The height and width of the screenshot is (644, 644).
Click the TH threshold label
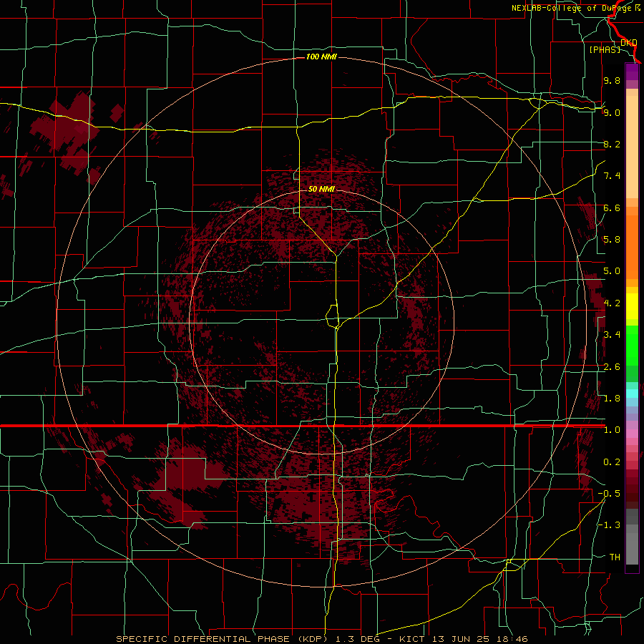615,557
